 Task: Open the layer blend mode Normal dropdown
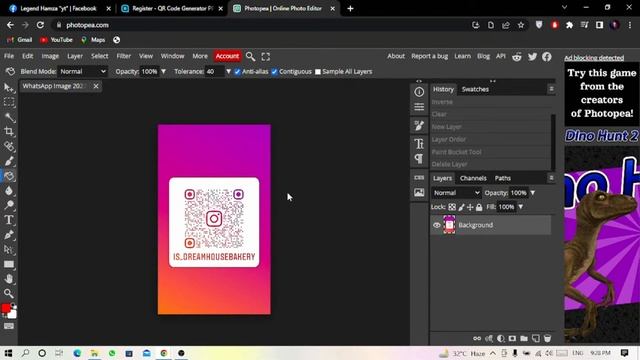click(456, 193)
